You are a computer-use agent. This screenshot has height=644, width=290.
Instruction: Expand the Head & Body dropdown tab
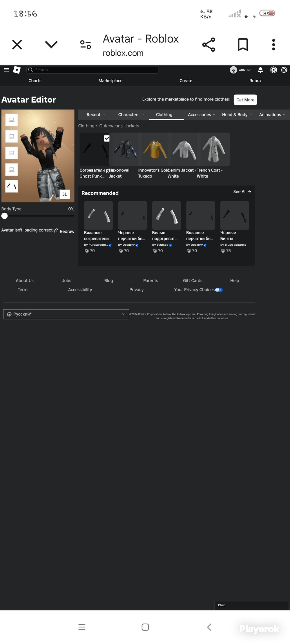(237, 115)
